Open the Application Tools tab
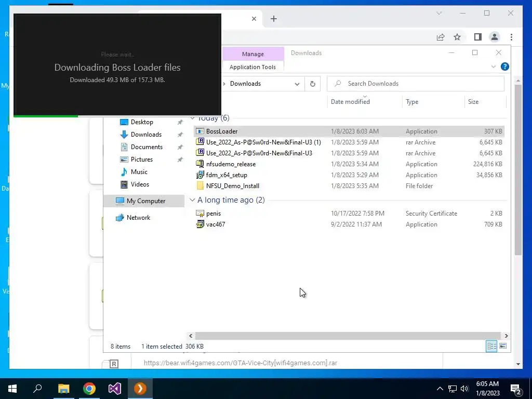Viewport: 532px width, 399px height. pos(253,67)
